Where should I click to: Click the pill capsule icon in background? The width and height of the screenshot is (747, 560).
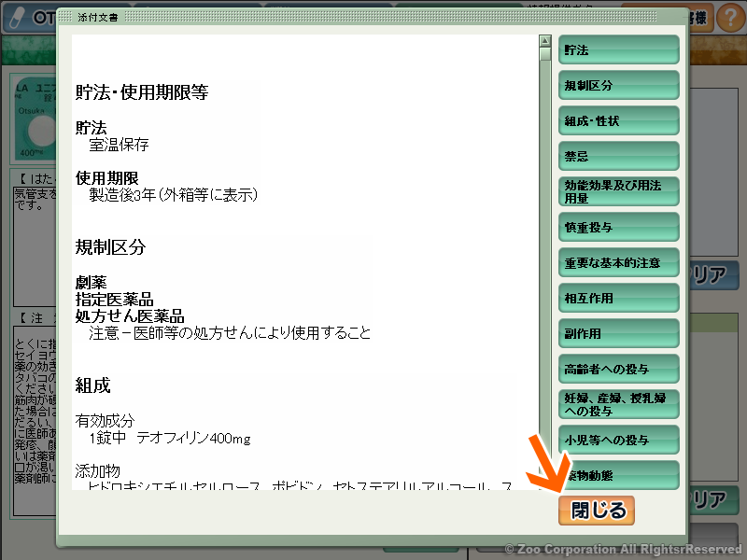(x=17, y=18)
